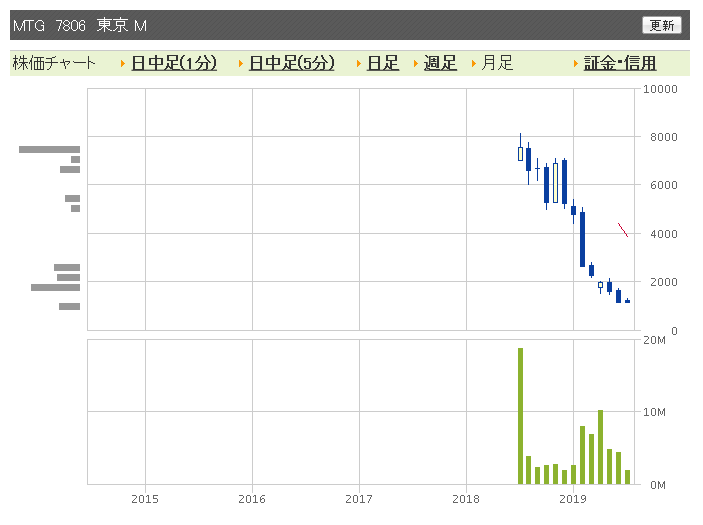Click the 6000 price axis label
This screenshot has height=525, width=703.
(664, 185)
